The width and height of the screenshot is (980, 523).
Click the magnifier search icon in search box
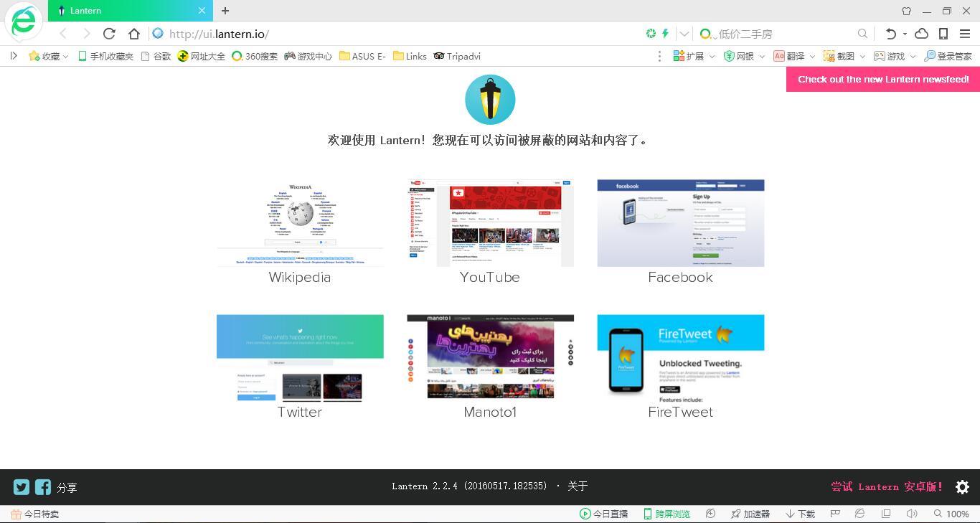click(862, 34)
